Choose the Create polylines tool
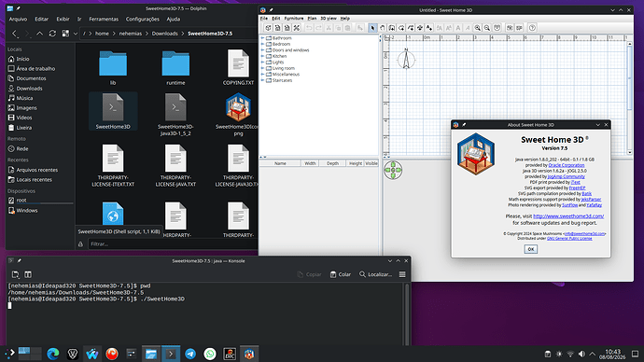Viewport: 644px width, 362px height. pos(411,28)
